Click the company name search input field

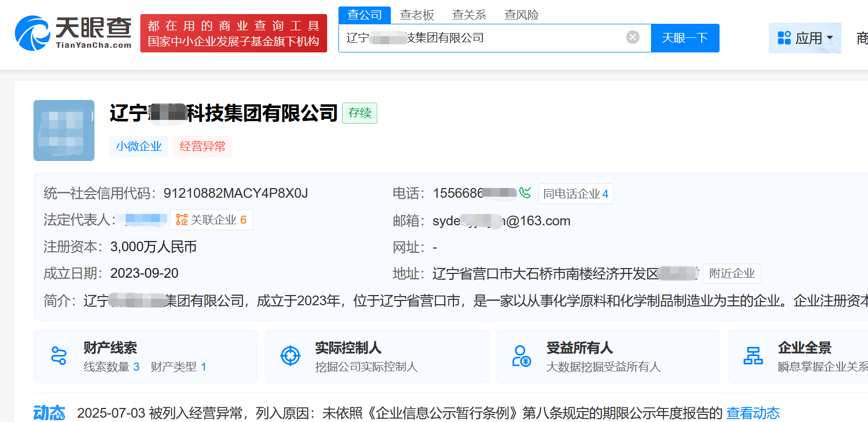(486, 38)
